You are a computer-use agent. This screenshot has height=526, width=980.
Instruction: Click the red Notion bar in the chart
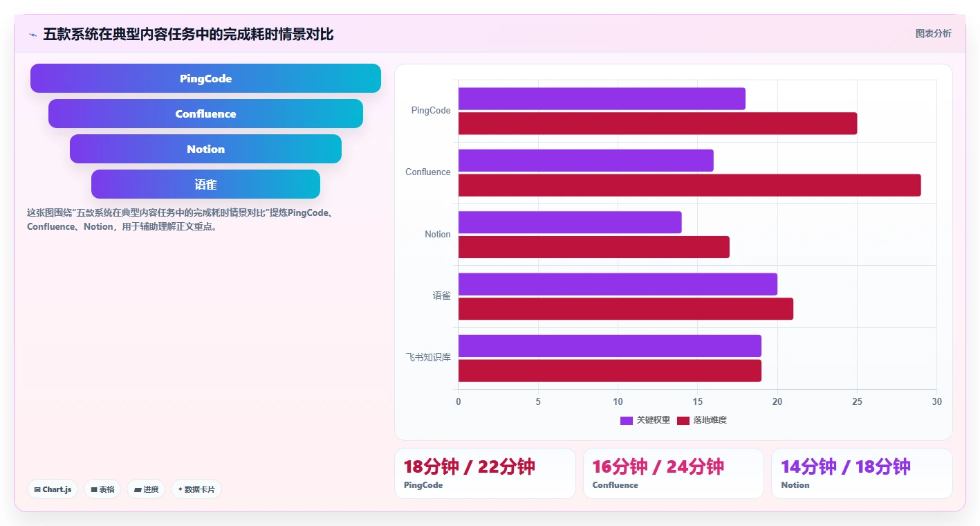click(594, 247)
